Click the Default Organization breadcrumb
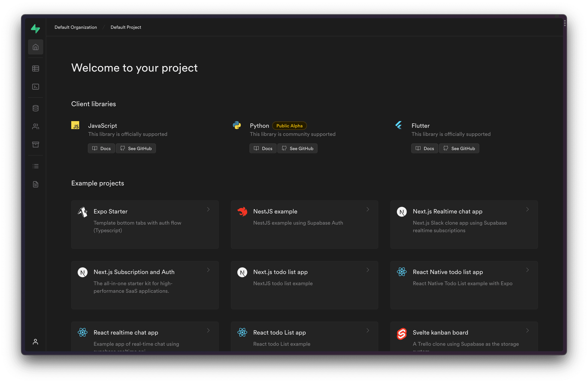 click(x=76, y=27)
